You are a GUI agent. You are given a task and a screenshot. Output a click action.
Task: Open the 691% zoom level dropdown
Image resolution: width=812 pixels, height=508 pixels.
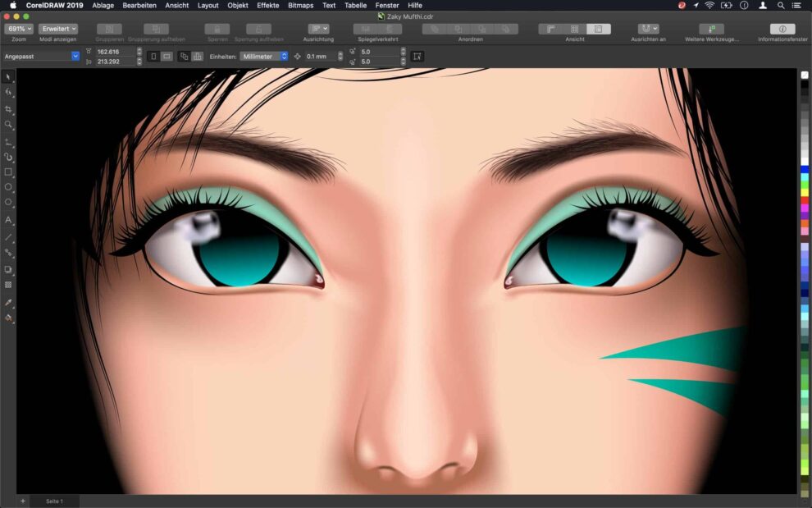(x=19, y=29)
